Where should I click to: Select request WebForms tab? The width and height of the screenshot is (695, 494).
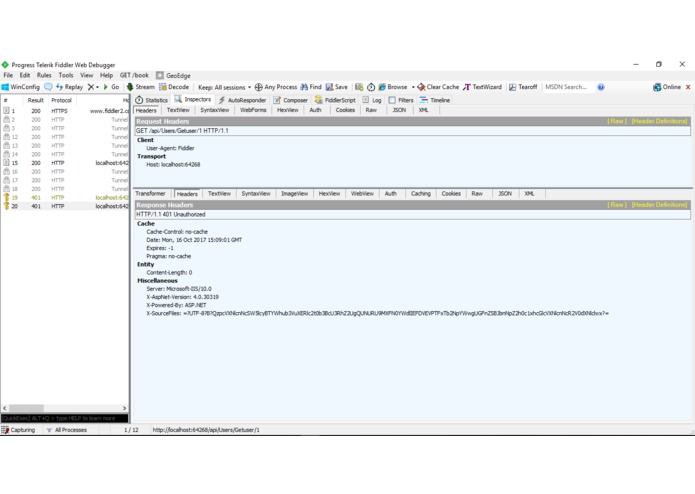[253, 110]
